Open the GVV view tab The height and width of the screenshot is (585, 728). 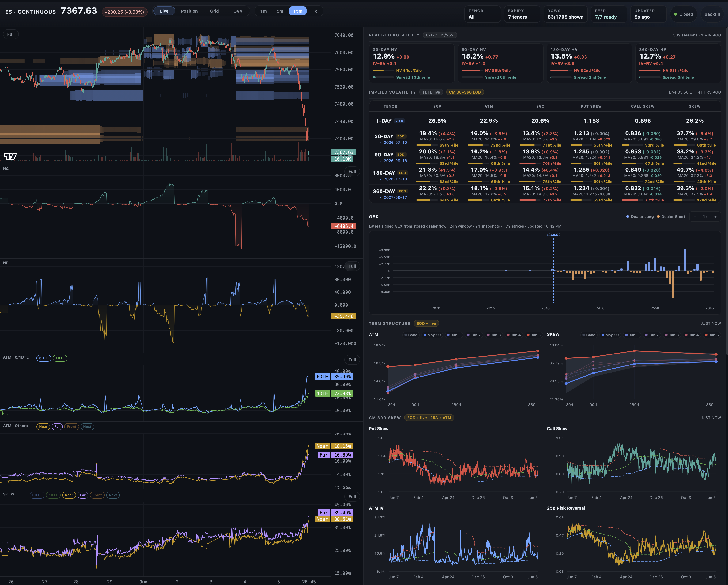click(x=238, y=11)
